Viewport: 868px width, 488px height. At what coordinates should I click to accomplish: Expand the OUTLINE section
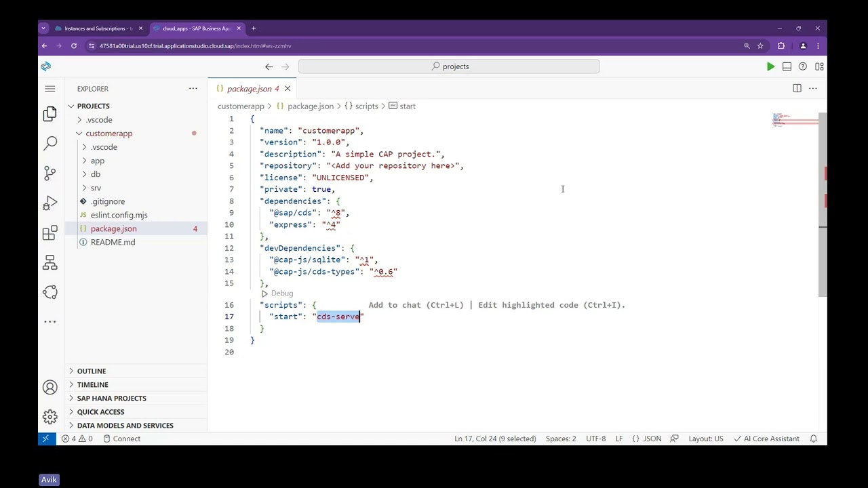92,371
